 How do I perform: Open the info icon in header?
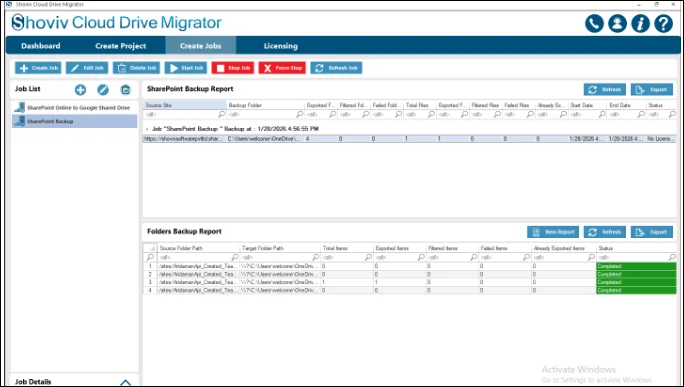(640, 24)
